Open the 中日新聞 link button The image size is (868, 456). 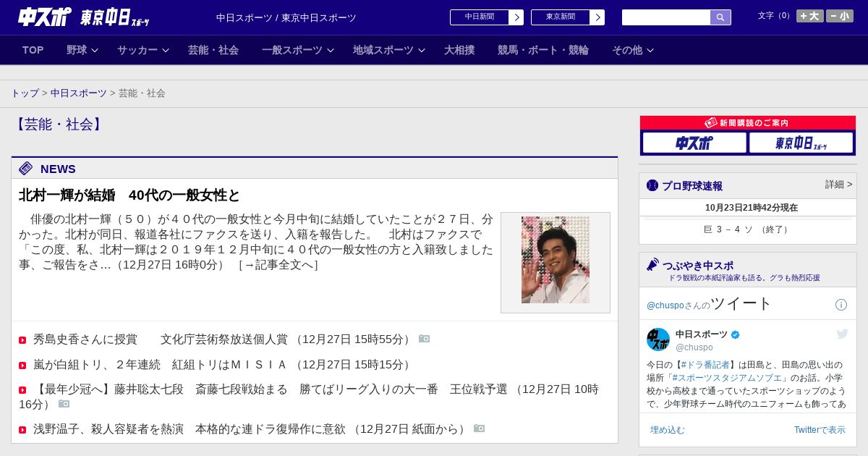tap(480, 17)
